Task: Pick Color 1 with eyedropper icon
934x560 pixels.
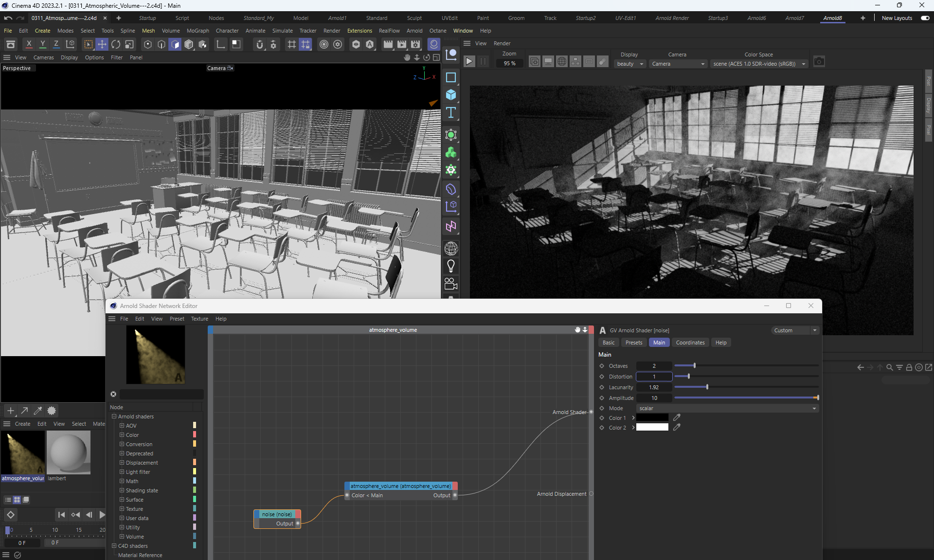Action: pos(677,417)
